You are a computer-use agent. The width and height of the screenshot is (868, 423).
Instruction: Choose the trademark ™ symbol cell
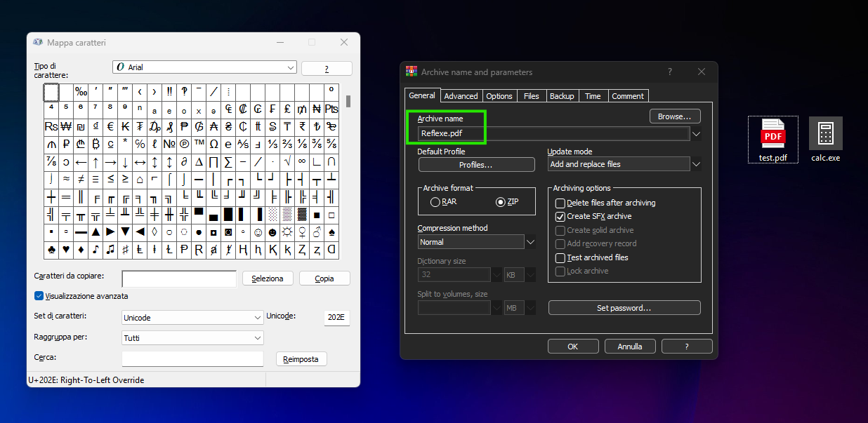point(199,145)
